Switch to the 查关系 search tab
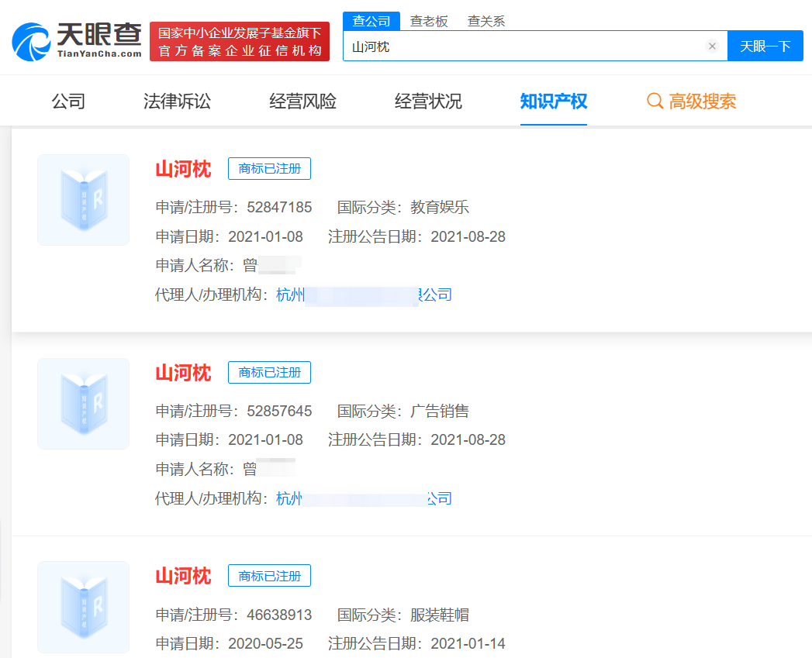 click(x=485, y=22)
